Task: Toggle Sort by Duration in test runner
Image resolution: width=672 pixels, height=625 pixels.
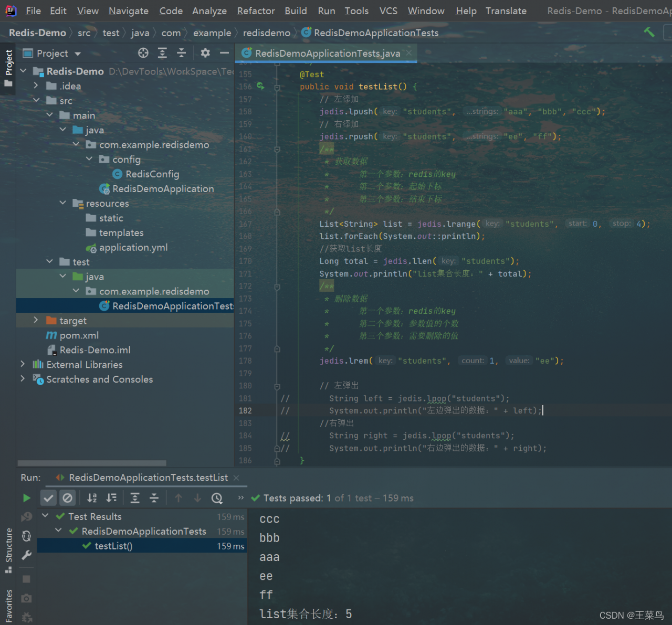Action: (111, 498)
